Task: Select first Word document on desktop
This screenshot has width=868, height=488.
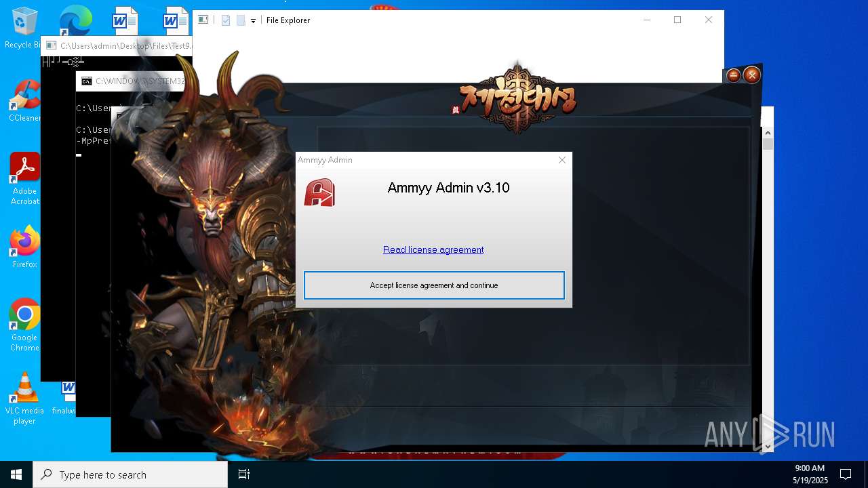Action: click(125, 20)
